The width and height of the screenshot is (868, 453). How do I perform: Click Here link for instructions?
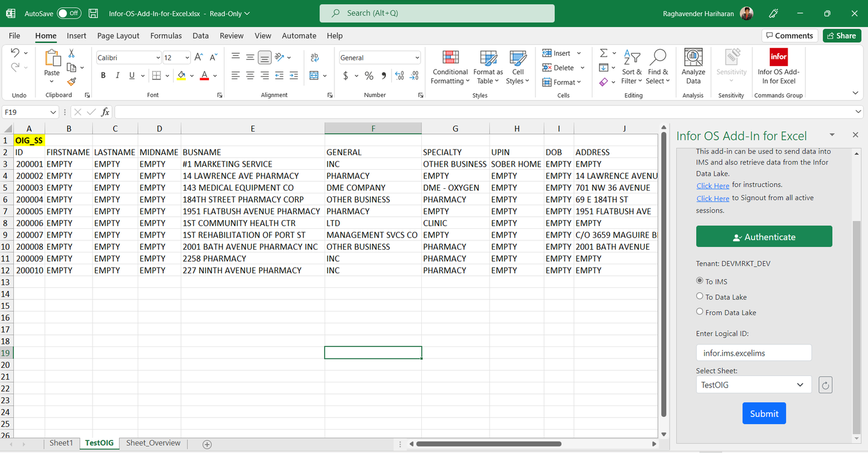click(x=712, y=185)
